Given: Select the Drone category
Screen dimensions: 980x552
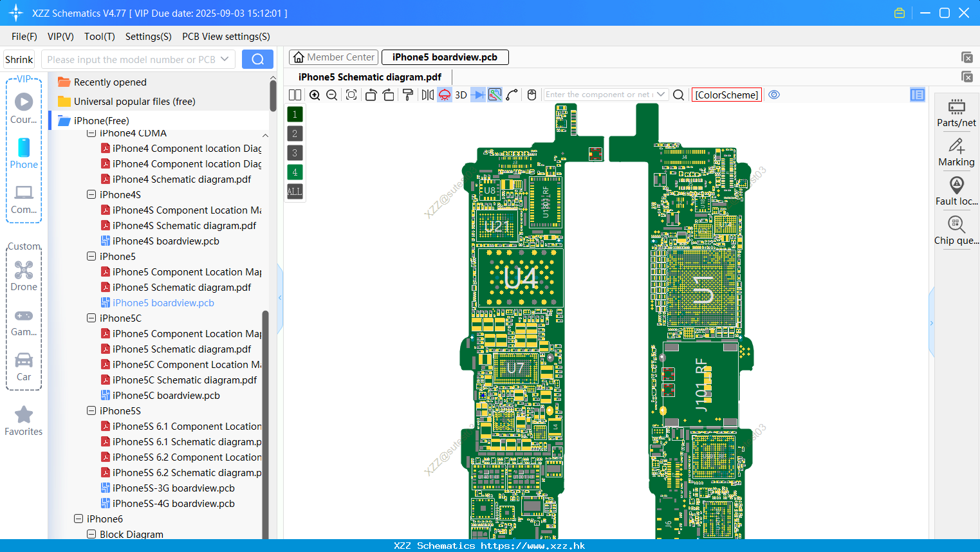Looking at the screenshot, I should 24,276.
